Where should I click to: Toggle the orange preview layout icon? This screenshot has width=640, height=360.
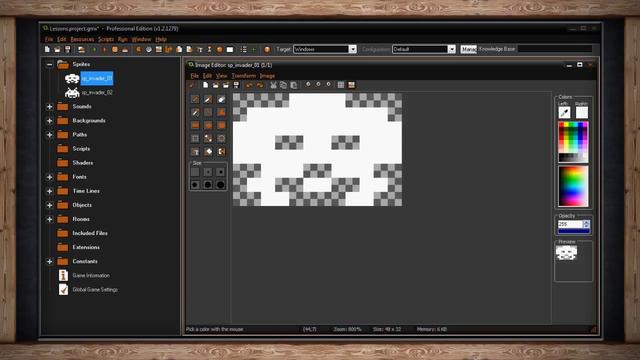point(351,85)
